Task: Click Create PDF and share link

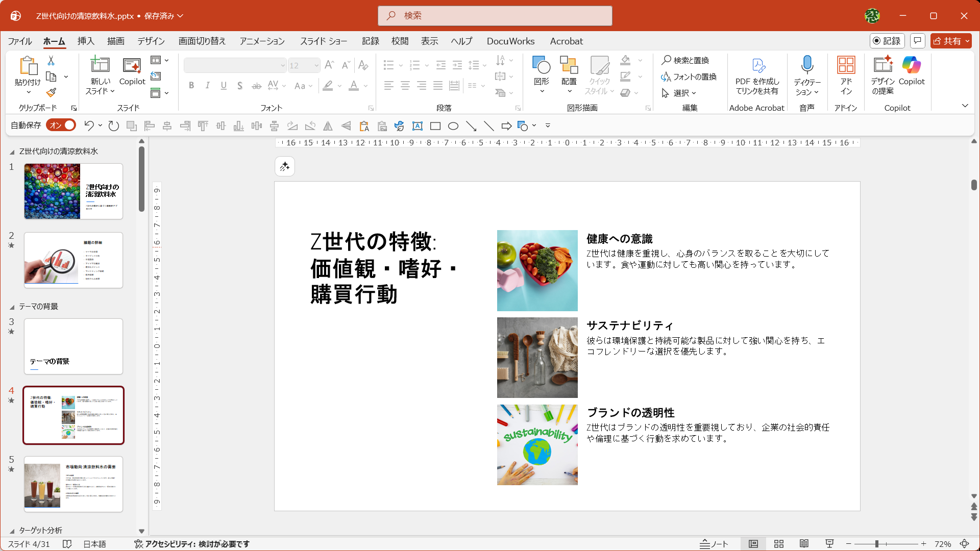Action: coord(757,76)
